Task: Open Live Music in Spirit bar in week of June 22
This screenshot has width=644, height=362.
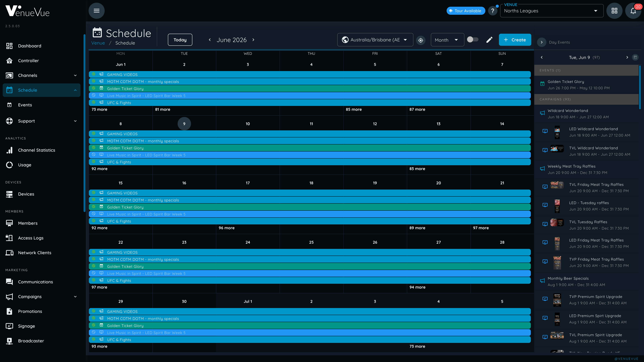Action: point(310,274)
